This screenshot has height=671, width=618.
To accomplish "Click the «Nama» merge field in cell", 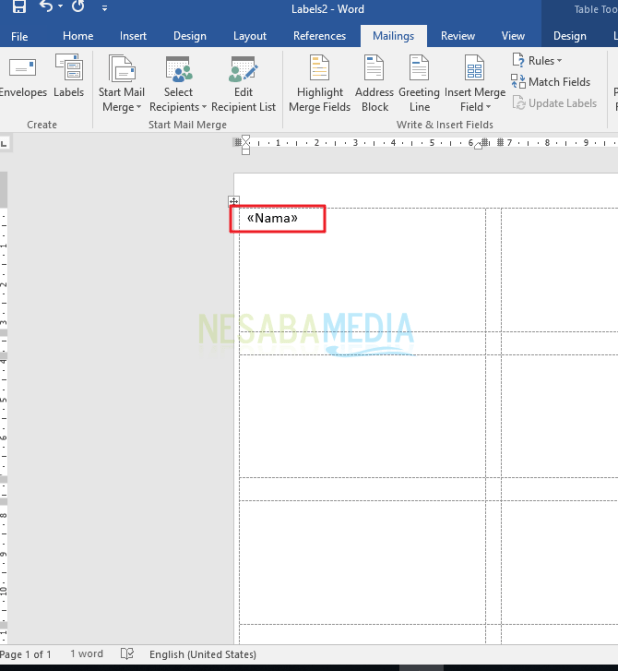I will click(x=272, y=218).
